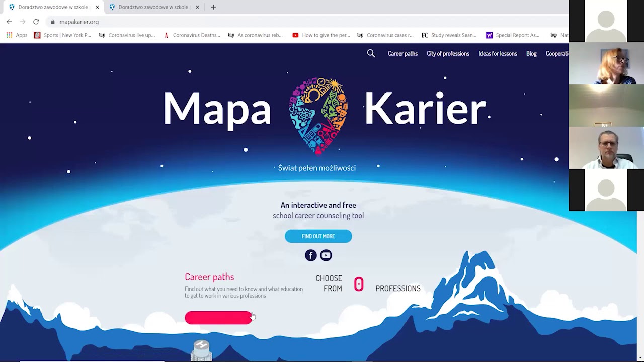Click the colorful Mapa Karier pin logo
The height and width of the screenshot is (362, 644).
(x=318, y=116)
